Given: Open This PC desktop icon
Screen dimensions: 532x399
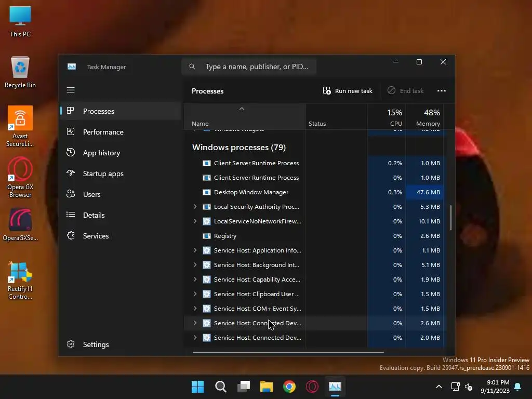Looking at the screenshot, I should pyautogui.click(x=20, y=22).
